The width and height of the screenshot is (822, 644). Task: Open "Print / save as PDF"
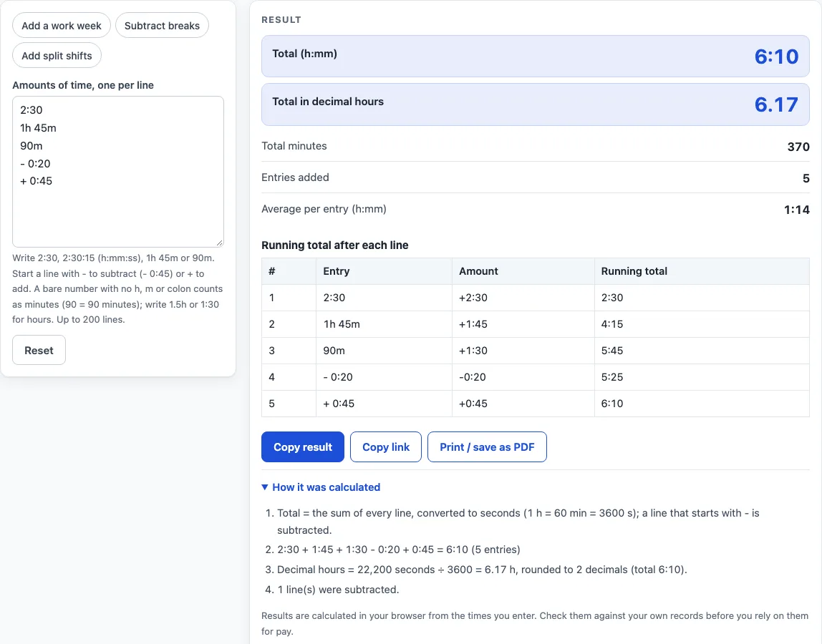click(x=487, y=447)
